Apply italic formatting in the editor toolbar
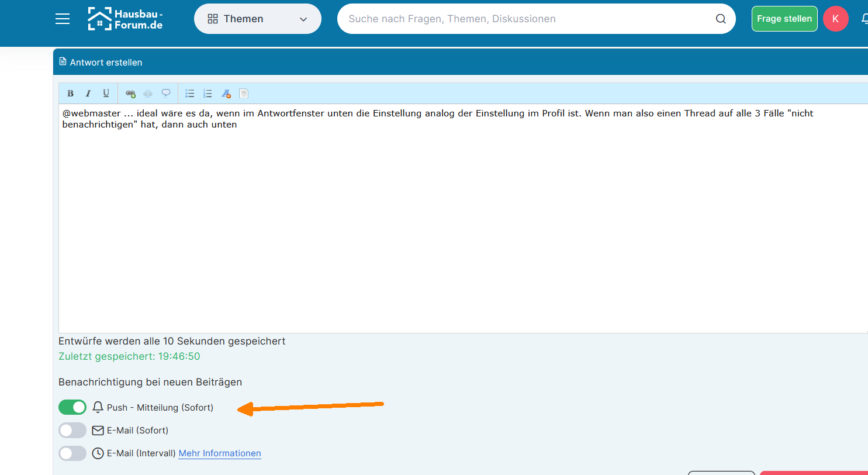The height and width of the screenshot is (475, 868). 88,93
